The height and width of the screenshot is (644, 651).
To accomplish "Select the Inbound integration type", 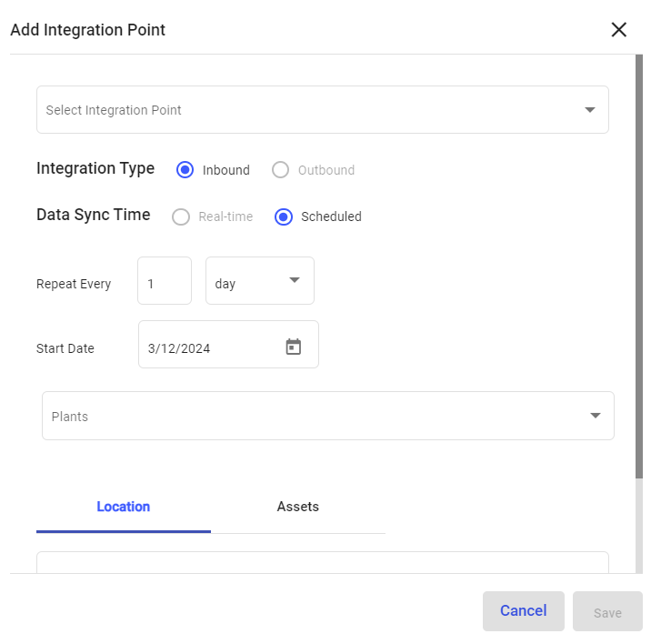I will click(185, 170).
